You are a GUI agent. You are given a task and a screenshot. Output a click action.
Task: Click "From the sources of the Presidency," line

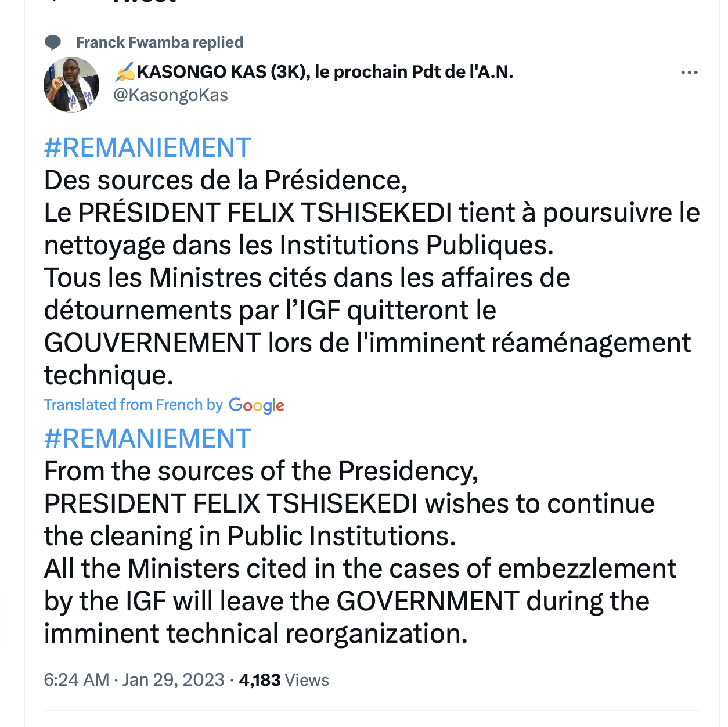click(261, 471)
